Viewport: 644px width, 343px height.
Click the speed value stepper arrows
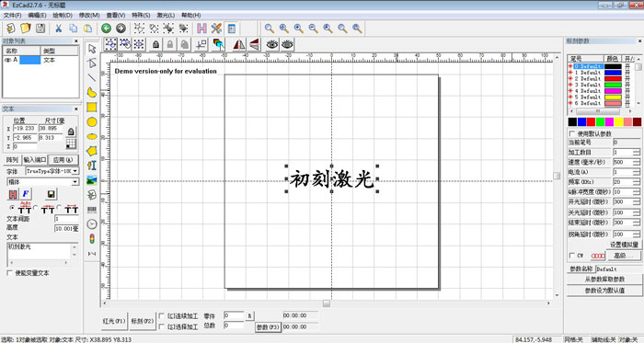[637, 162]
